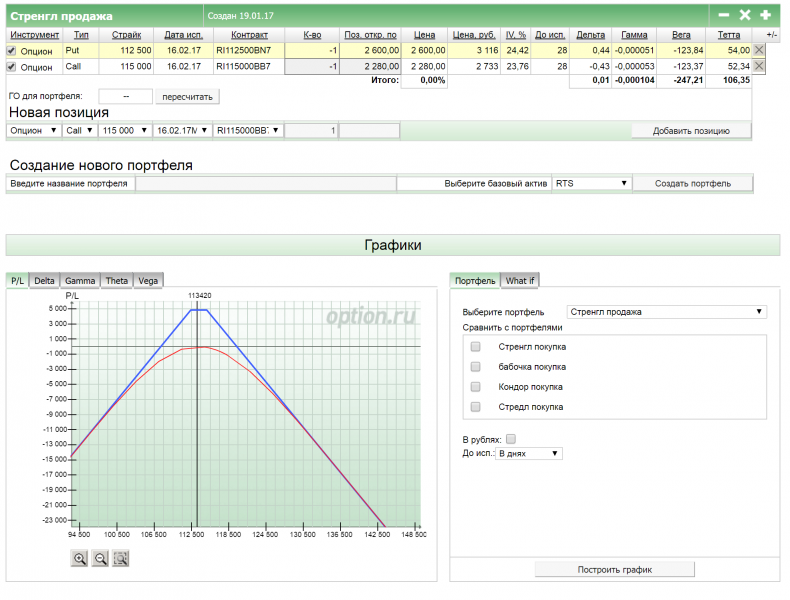Collapse portfolio with the minus icon
The image size is (790, 600).
[724, 15]
